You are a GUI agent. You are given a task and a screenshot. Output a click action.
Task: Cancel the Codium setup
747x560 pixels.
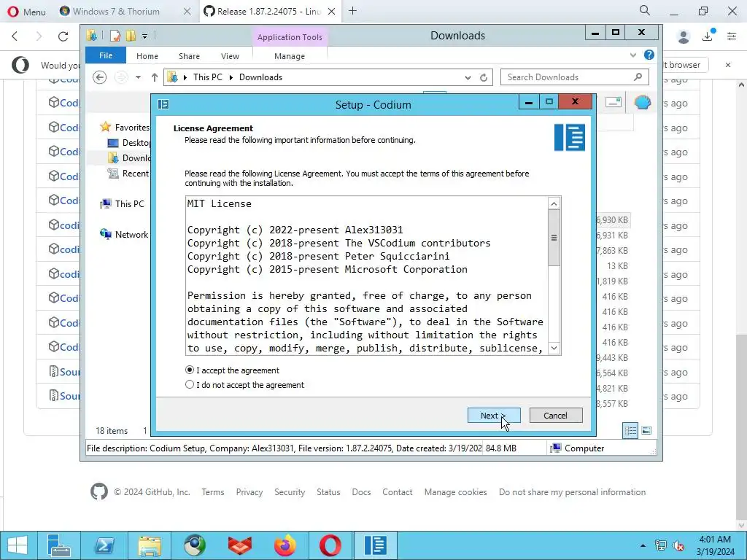point(555,415)
